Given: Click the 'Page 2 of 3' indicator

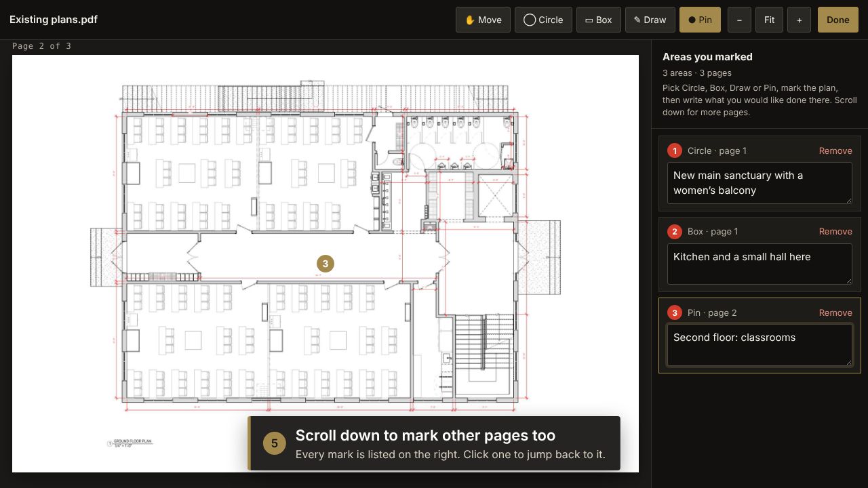Looking at the screenshot, I should click(x=41, y=46).
